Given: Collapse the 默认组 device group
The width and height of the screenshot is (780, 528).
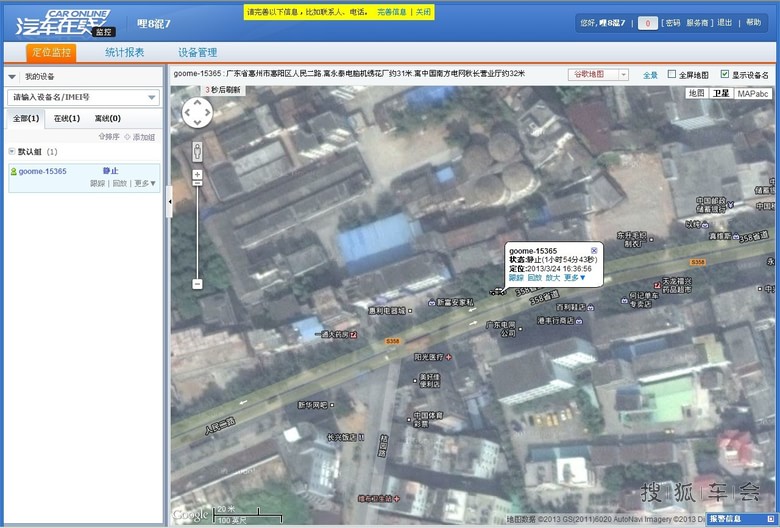Looking at the screenshot, I should tap(12, 152).
